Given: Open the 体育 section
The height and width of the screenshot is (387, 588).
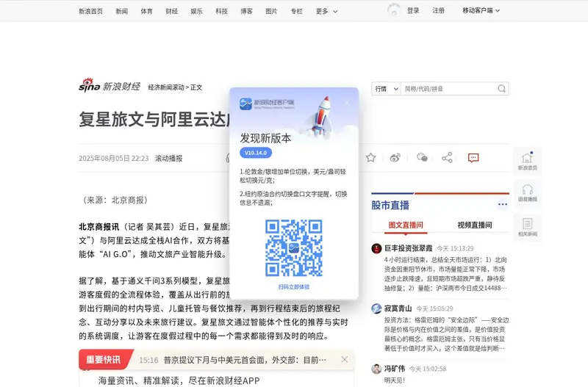Looking at the screenshot, I should 146,11.
